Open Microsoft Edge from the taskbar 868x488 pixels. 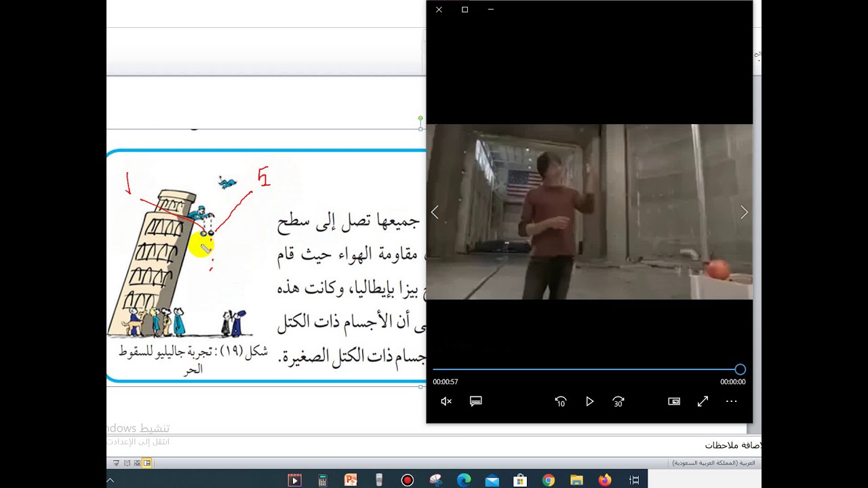pyautogui.click(x=464, y=480)
